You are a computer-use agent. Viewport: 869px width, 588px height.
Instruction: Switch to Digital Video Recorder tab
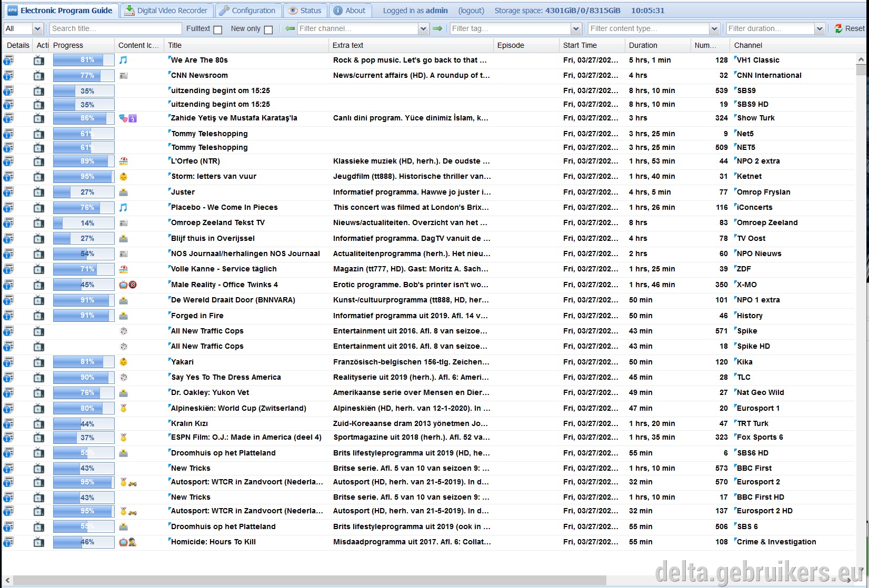coord(166,11)
